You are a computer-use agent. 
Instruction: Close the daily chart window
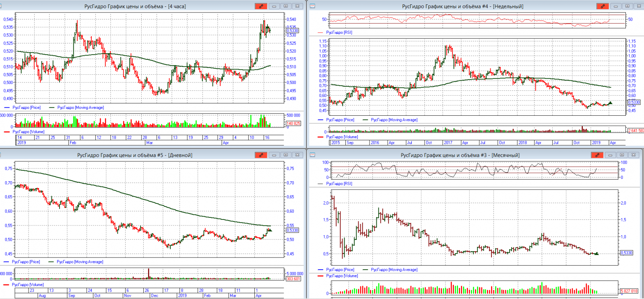pyautogui.click(x=297, y=155)
